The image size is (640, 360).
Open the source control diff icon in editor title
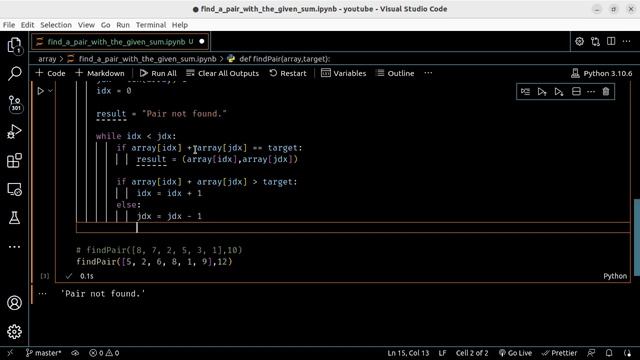[x=595, y=41]
